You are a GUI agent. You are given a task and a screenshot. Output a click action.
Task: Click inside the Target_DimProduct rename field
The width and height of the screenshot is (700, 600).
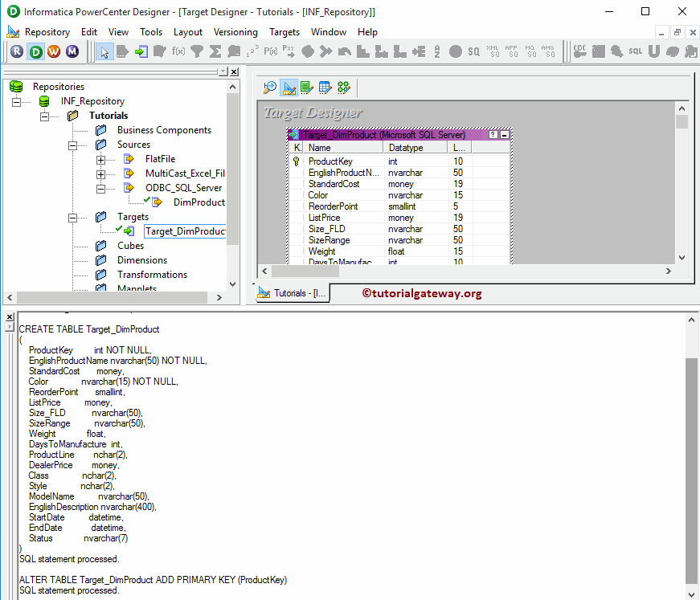pos(185,230)
